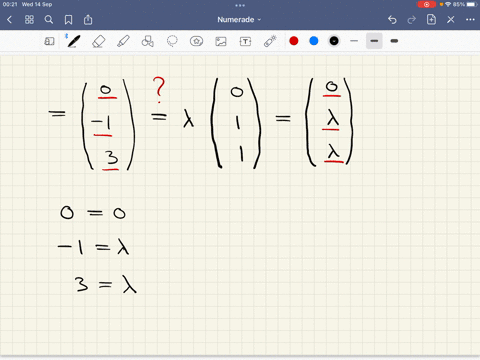
Task: Select the Laser pointer tool
Action: 270,41
